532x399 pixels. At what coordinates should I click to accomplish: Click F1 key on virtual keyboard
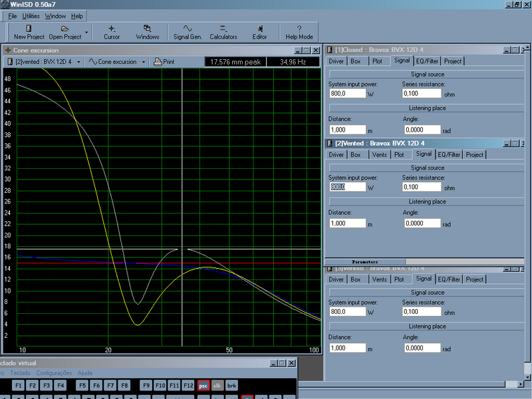19,386
